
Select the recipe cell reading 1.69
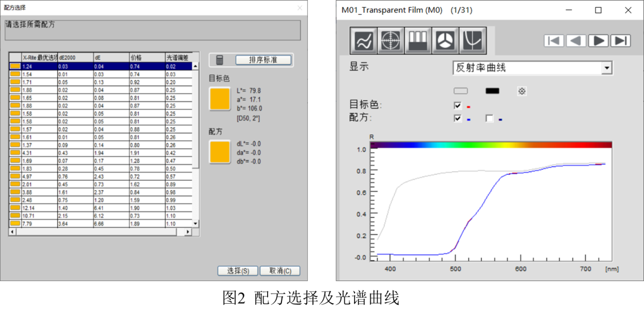pos(39,160)
